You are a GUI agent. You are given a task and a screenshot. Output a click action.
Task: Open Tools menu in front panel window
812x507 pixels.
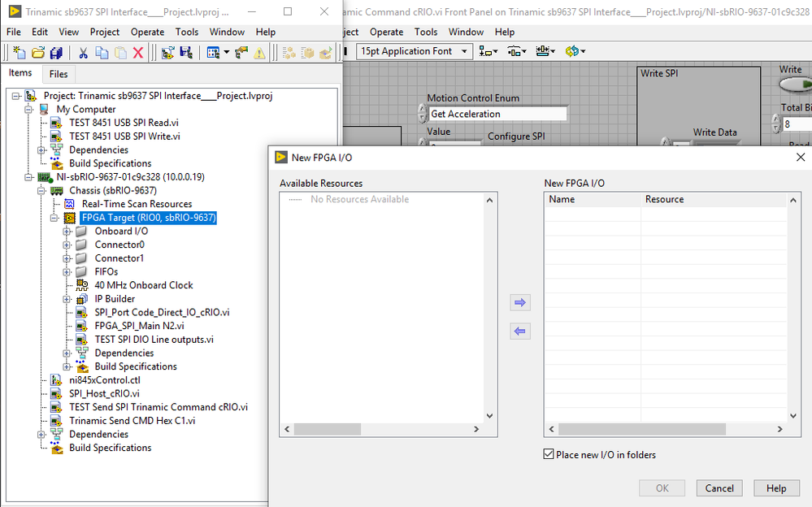pos(426,32)
